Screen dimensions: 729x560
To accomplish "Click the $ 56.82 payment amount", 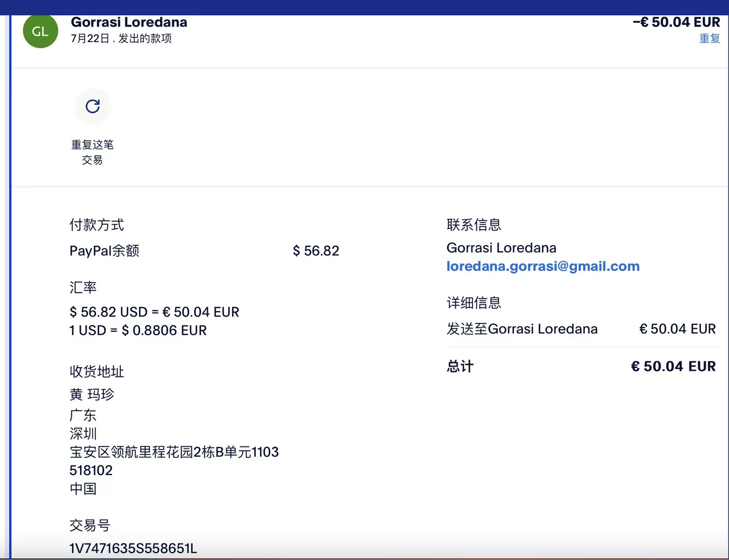I will pyautogui.click(x=315, y=251).
